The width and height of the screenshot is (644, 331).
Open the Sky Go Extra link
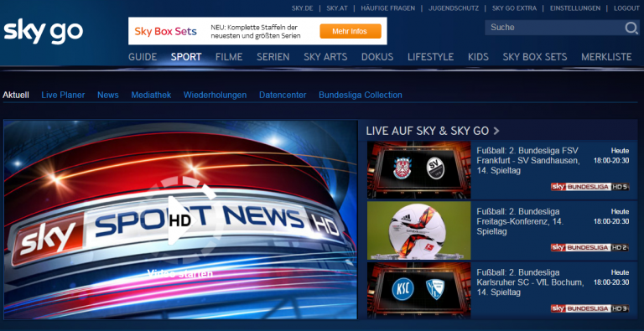[x=514, y=8]
